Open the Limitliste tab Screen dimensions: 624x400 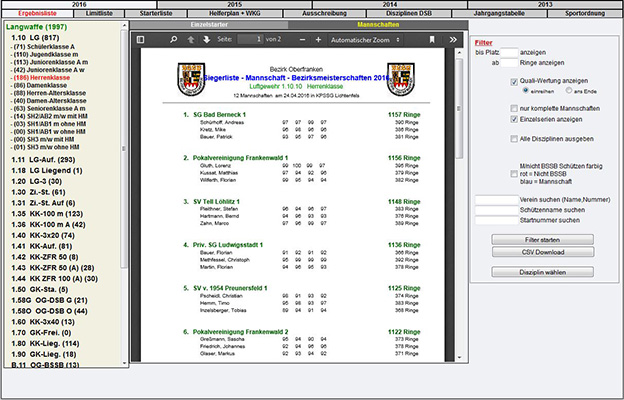tap(99, 13)
